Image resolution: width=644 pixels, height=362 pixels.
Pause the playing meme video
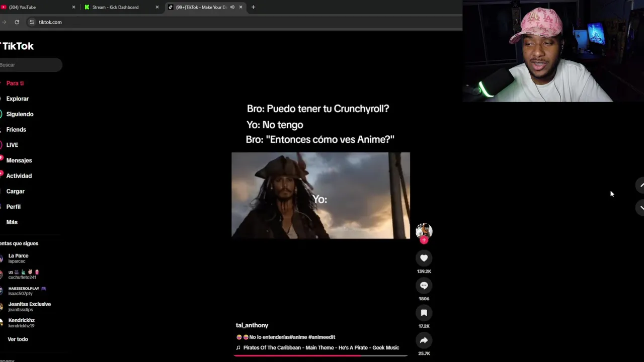(320, 195)
